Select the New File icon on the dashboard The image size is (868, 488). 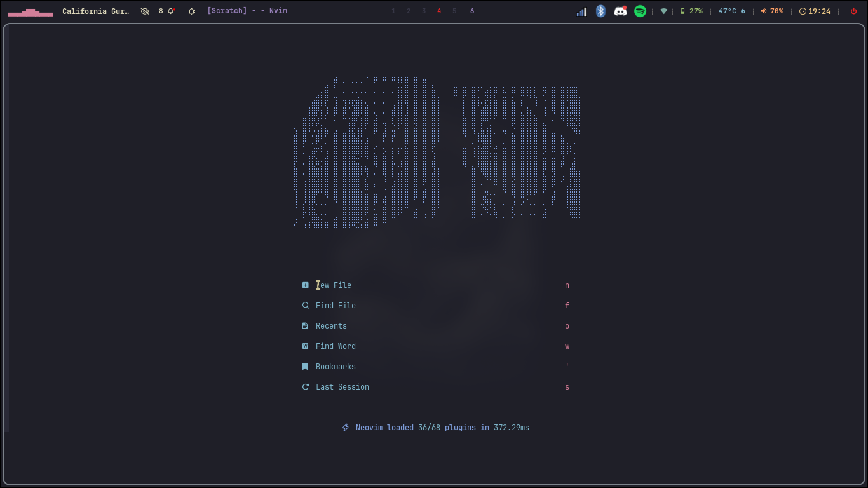point(306,285)
